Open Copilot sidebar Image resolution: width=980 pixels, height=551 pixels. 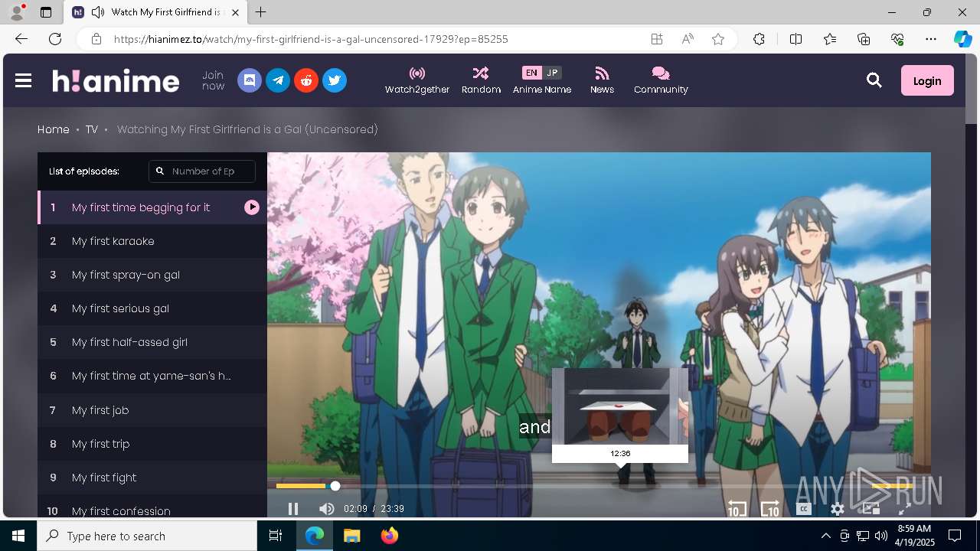click(962, 39)
